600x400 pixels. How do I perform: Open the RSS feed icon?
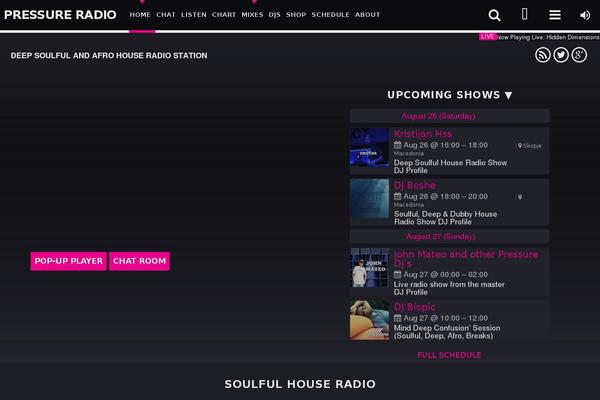tap(543, 55)
